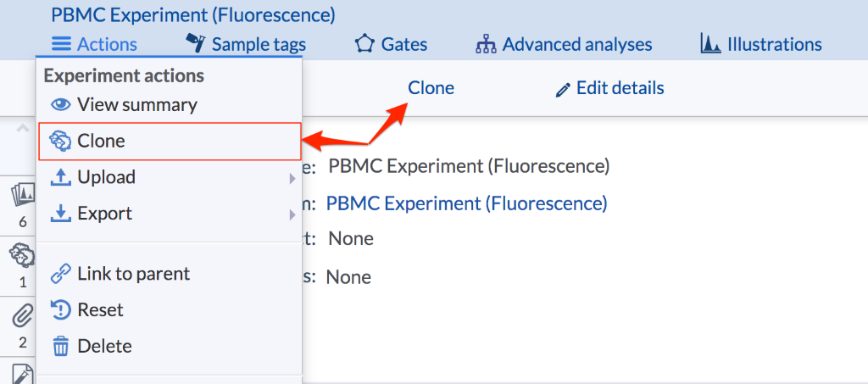Open the Actions hamburger menu

tap(94, 44)
